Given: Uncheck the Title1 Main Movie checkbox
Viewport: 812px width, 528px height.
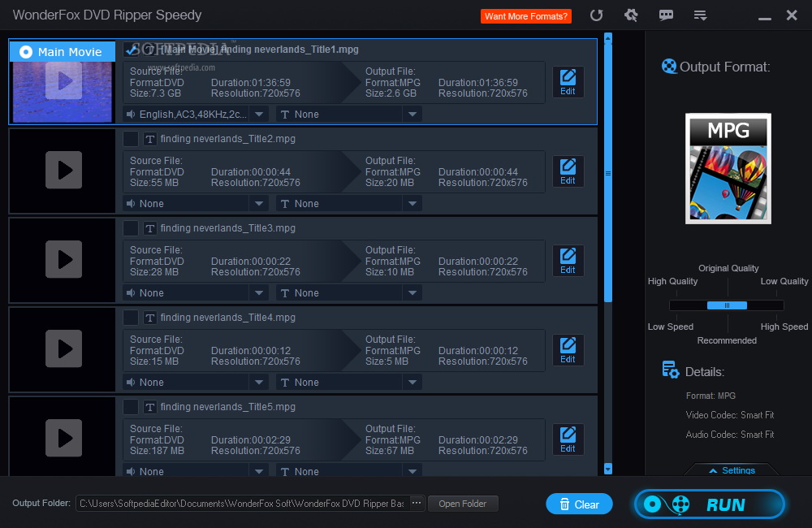Looking at the screenshot, I should [x=131, y=50].
